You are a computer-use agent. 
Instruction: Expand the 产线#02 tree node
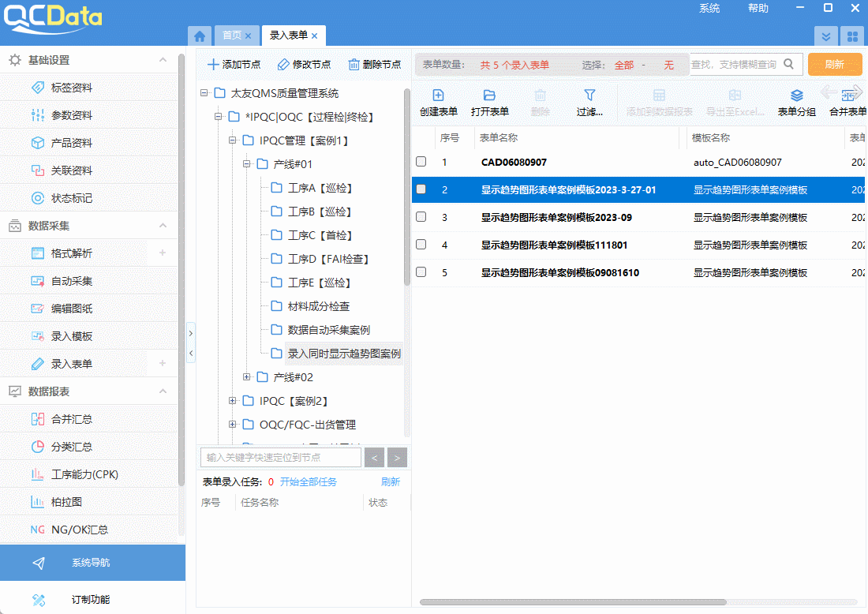pos(247,377)
